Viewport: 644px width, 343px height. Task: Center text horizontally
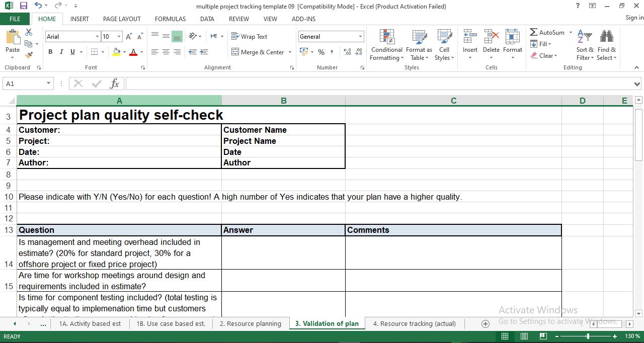pos(166,52)
